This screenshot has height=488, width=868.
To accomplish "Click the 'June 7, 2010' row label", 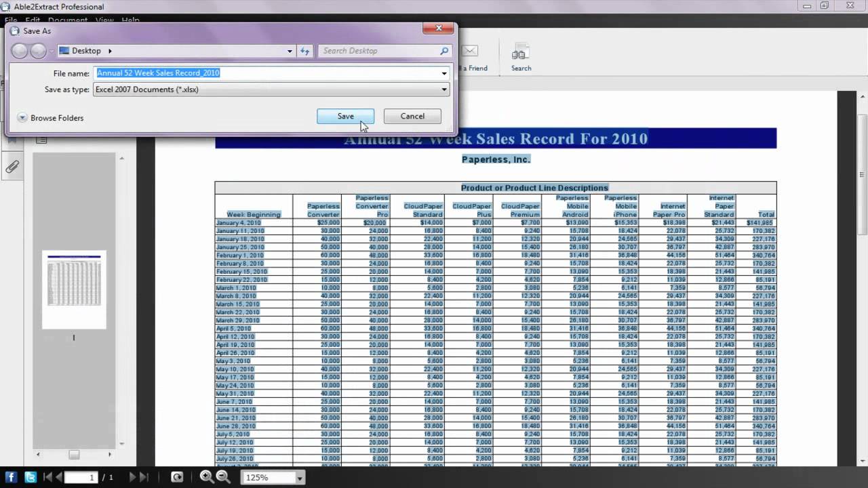I will point(235,401).
